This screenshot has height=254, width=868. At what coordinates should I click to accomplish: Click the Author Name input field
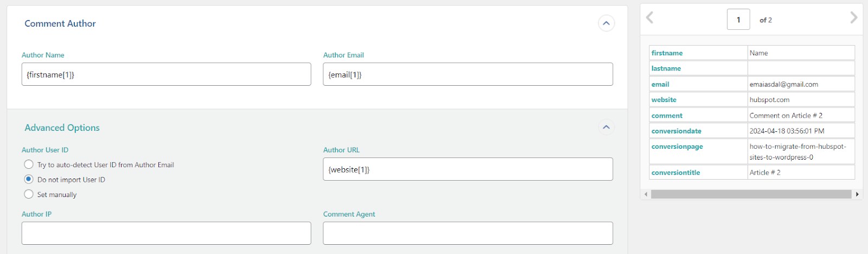(166, 74)
